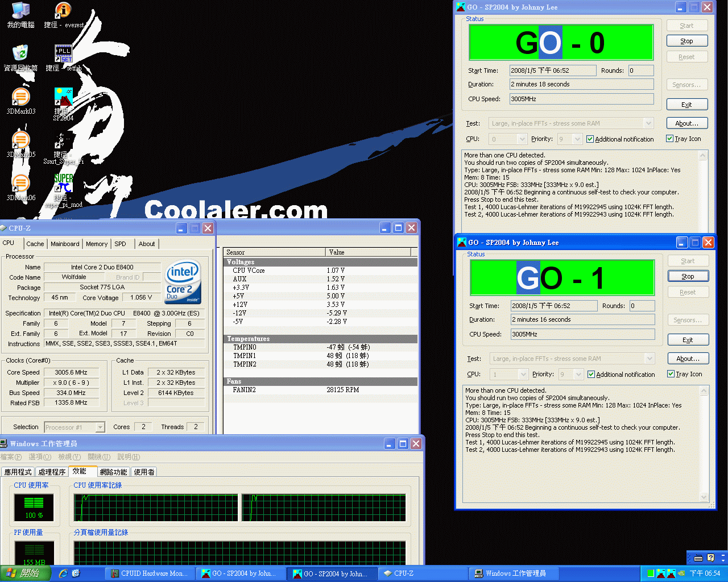Open the View menu in Task Manager

point(69,457)
